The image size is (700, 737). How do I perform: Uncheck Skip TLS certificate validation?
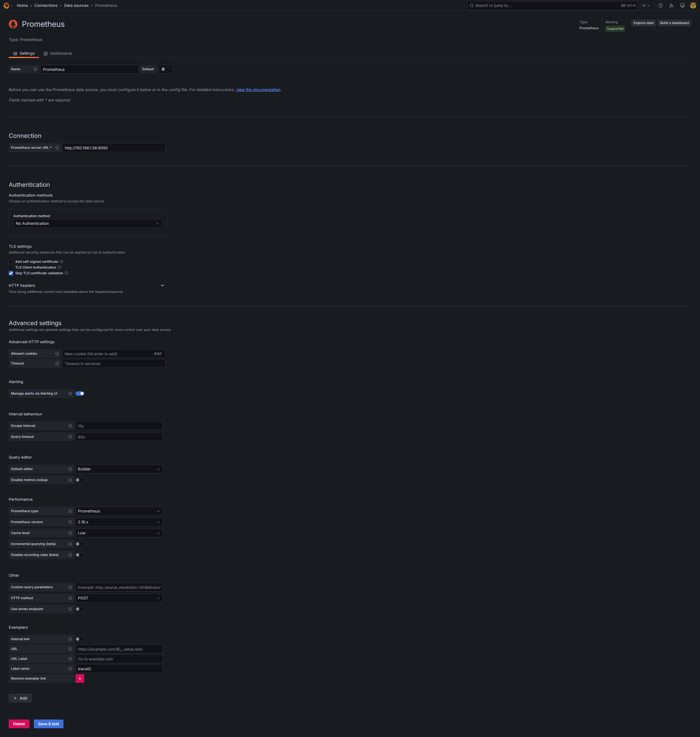click(x=11, y=273)
